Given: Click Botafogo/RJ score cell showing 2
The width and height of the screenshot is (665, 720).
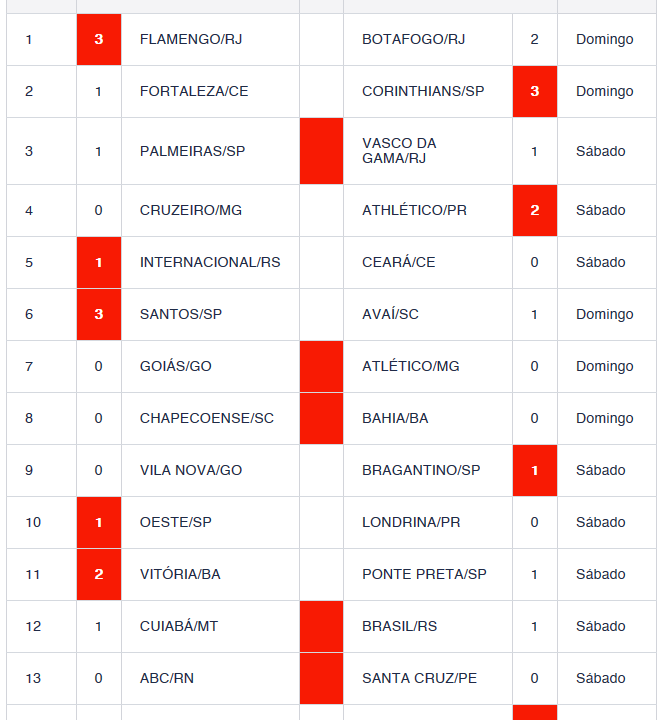Looking at the screenshot, I should pos(535,39).
